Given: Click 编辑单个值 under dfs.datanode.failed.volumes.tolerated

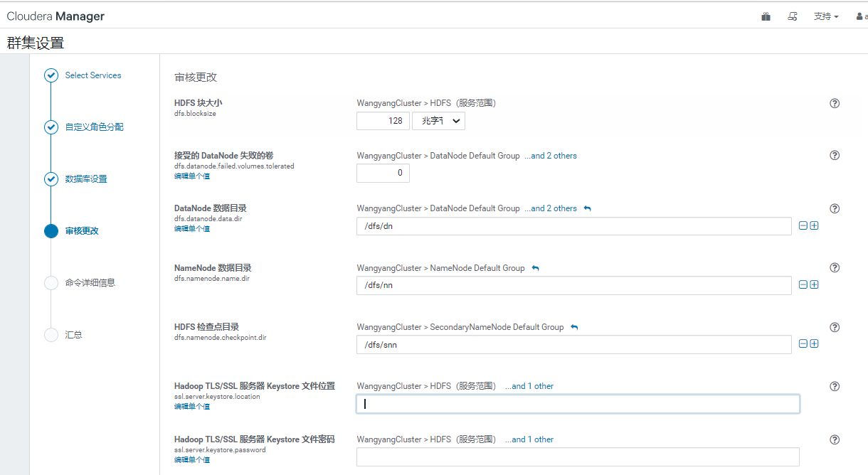Looking at the screenshot, I should pos(192,176).
